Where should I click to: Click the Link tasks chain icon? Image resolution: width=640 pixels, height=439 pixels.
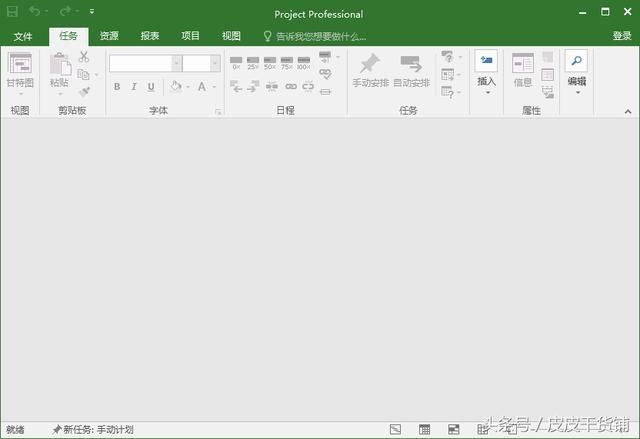291,86
